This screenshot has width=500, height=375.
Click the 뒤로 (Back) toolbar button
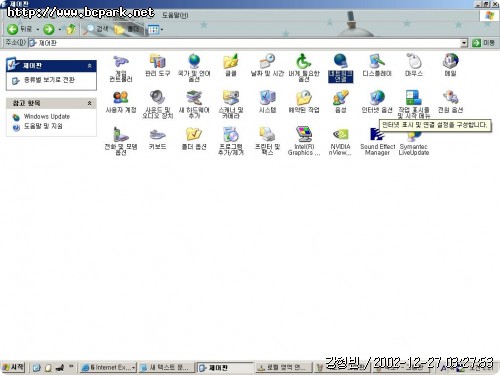[x=19, y=29]
